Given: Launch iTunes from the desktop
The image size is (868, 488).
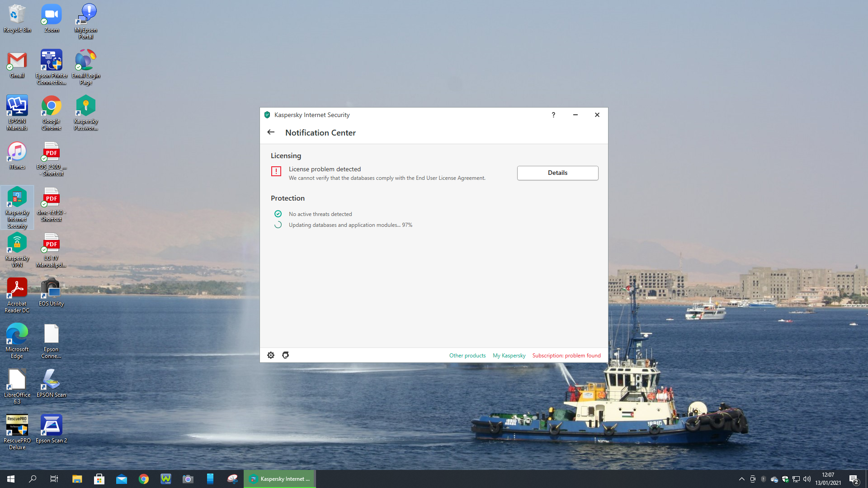Looking at the screenshot, I should click(17, 156).
